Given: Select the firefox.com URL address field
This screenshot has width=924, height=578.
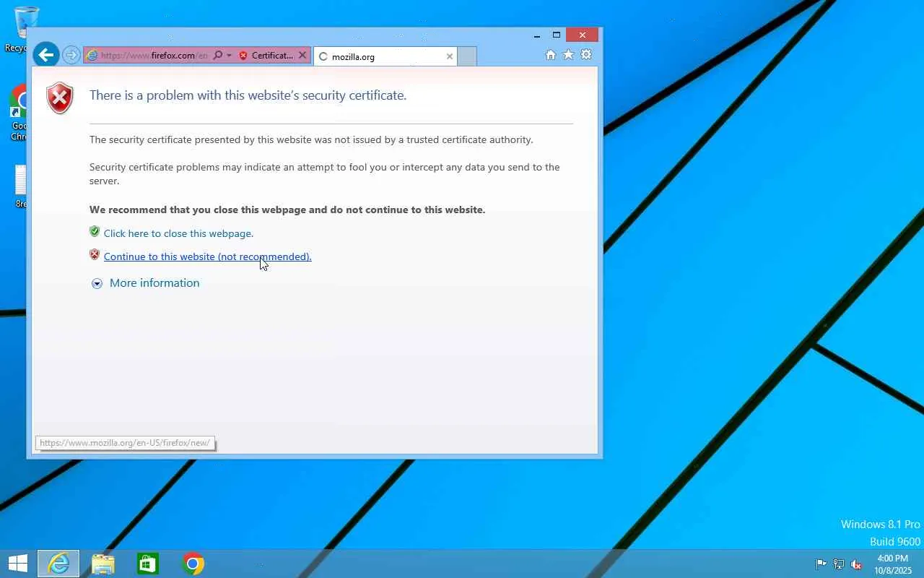Looking at the screenshot, I should coord(154,56).
